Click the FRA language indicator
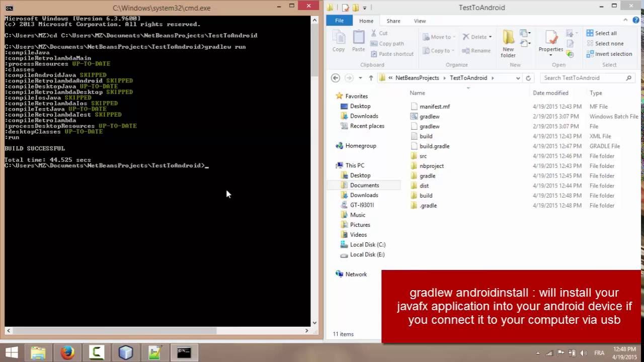The width and height of the screenshot is (644, 362). [x=600, y=353]
